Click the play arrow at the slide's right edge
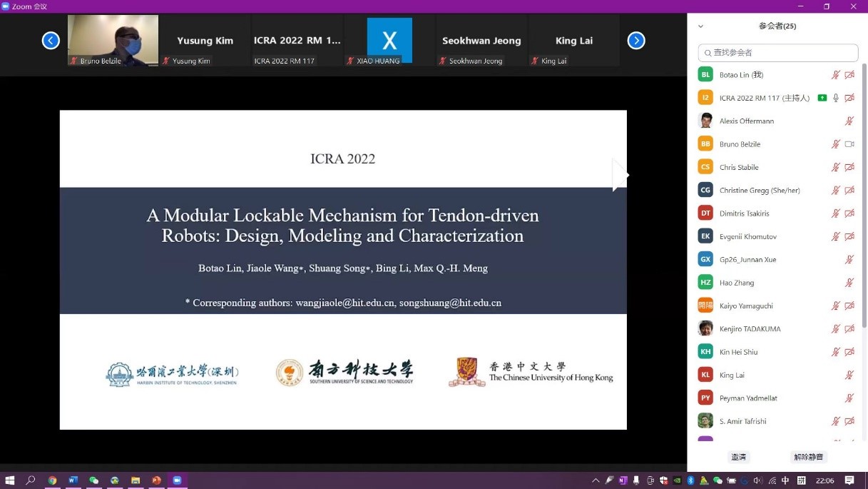Viewport: 868px width, 489px height. click(x=619, y=175)
